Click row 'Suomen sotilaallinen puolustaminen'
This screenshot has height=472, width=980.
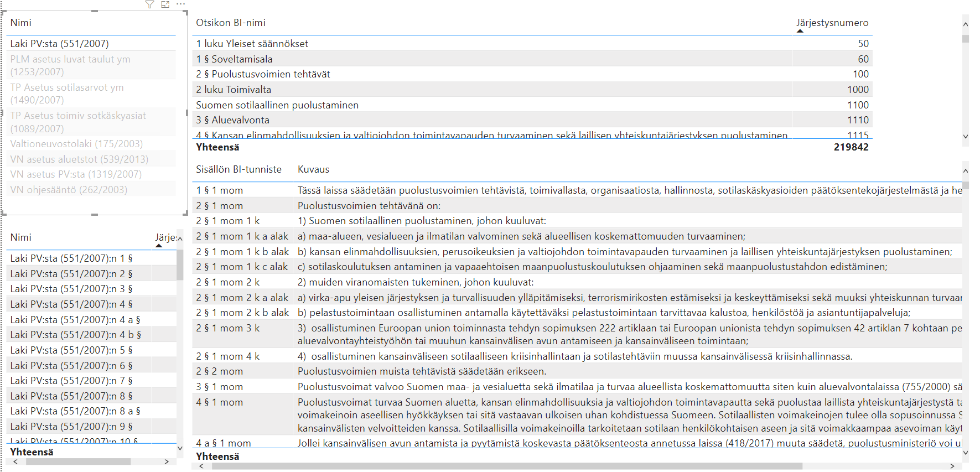pos(532,105)
